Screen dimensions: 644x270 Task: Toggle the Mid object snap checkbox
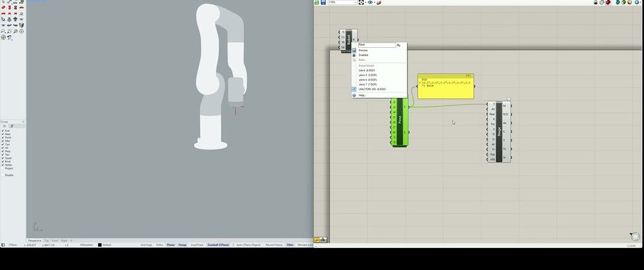pyautogui.click(x=3, y=141)
